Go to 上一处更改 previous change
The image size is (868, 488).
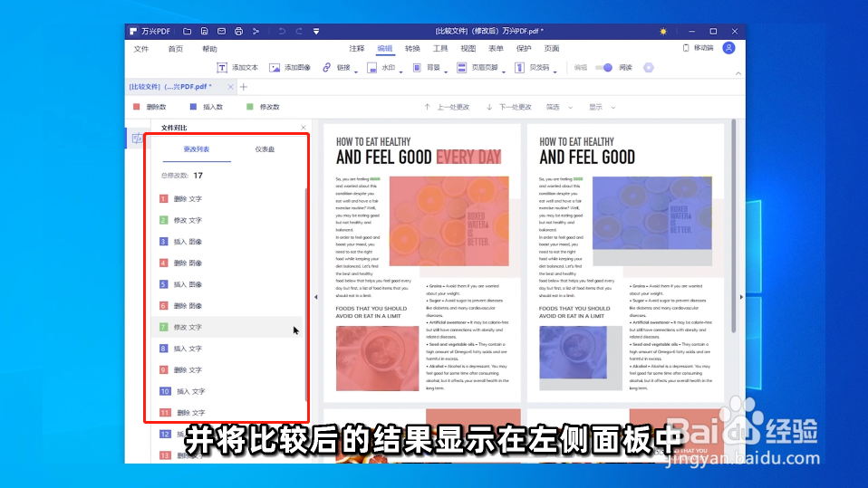pyautogui.click(x=448, y=108)
